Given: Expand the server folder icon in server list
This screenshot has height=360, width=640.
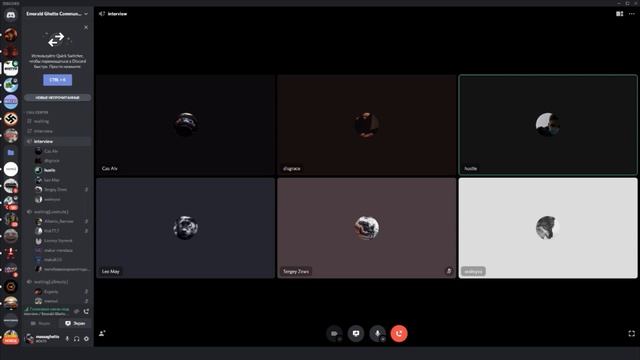Looking at the screenshot, I should pos(11,152).
